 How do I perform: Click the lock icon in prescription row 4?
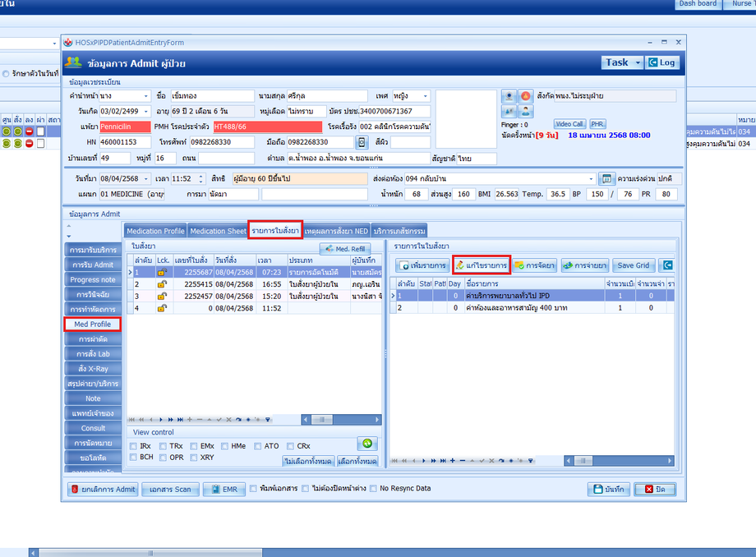pos(162,308)
